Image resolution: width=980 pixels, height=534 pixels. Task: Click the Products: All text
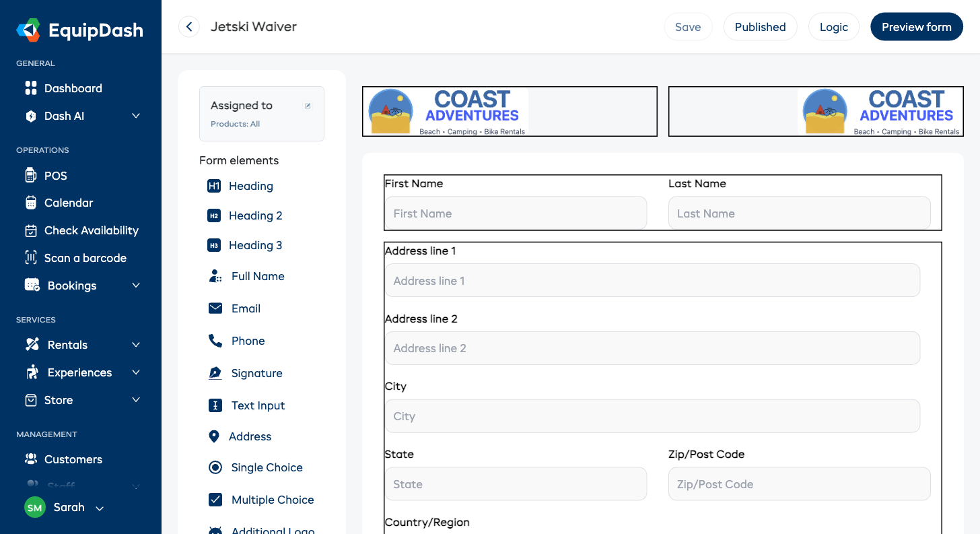[235, 124]
